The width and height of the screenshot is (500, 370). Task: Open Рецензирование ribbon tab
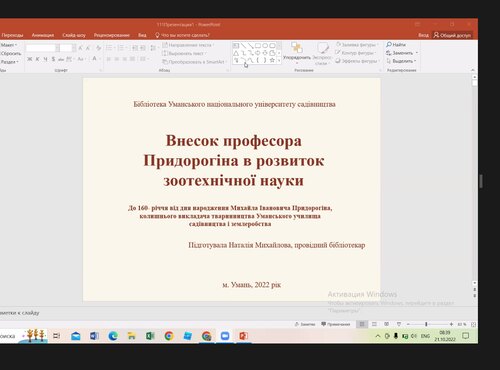pyautogui.click(x=111, y=35)
